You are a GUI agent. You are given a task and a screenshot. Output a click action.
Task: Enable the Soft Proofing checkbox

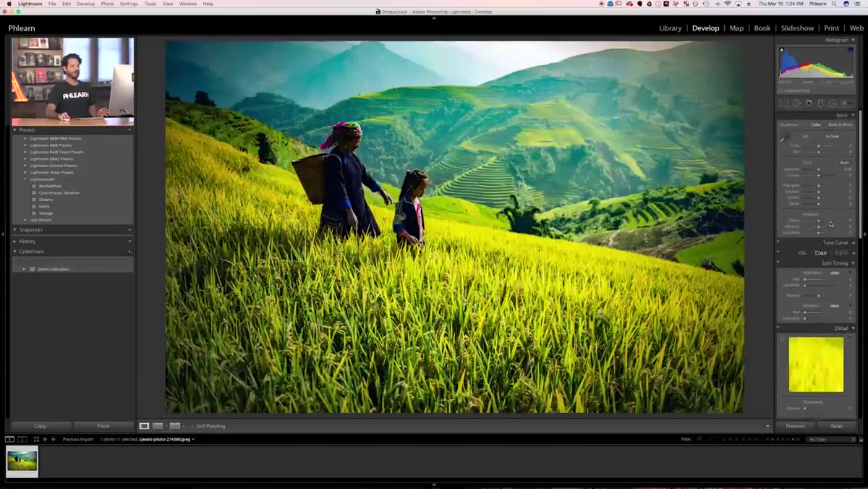(192, 426)
